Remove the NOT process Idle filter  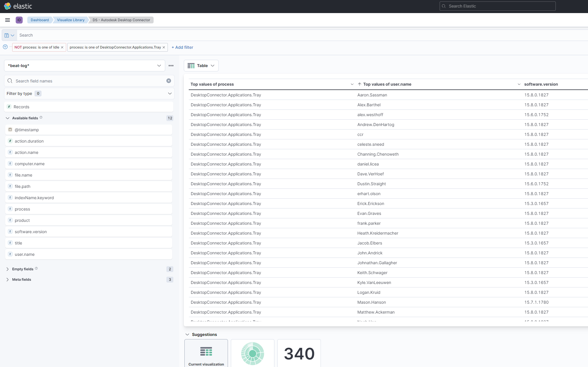(x=62, y=47)
